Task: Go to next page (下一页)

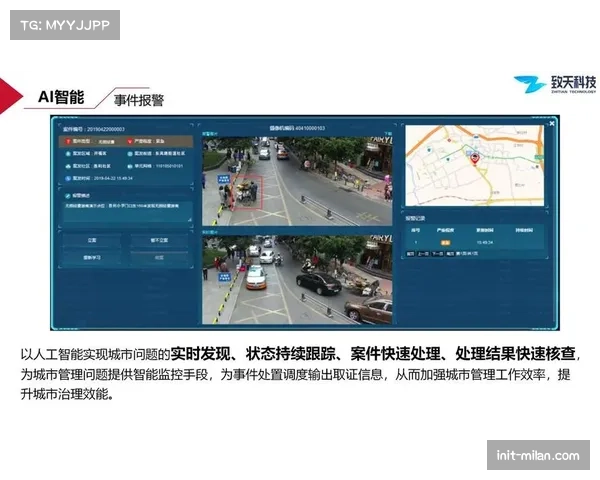Action: (437, 254)
